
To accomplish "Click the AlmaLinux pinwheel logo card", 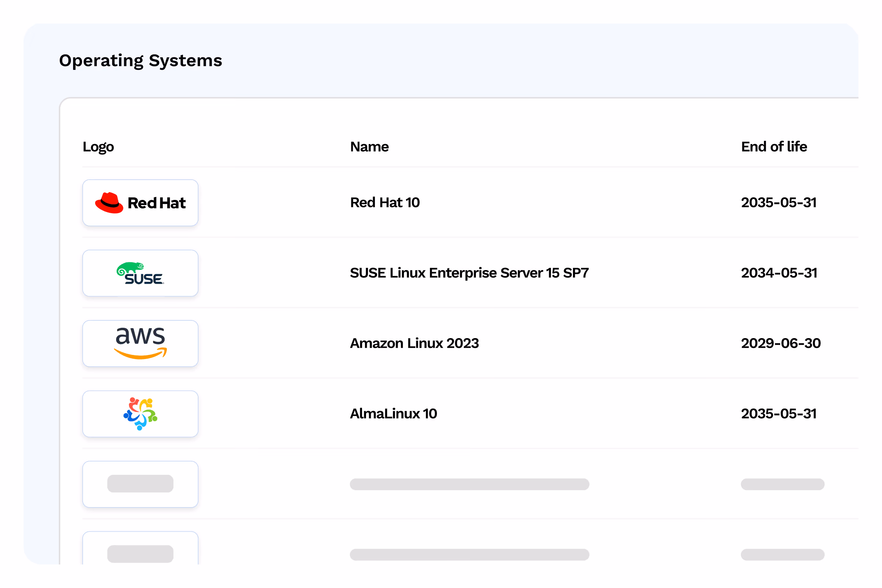I will 140,414.
